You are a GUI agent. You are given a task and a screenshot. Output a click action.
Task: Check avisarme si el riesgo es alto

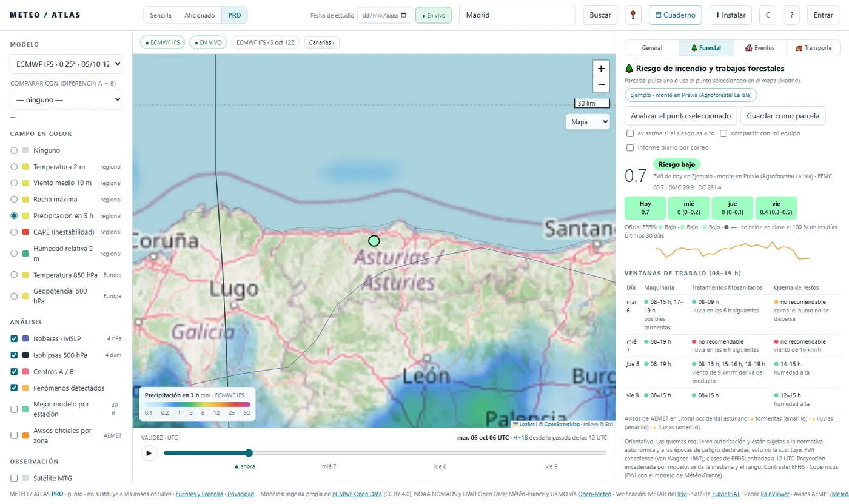[x=630, y=133]
